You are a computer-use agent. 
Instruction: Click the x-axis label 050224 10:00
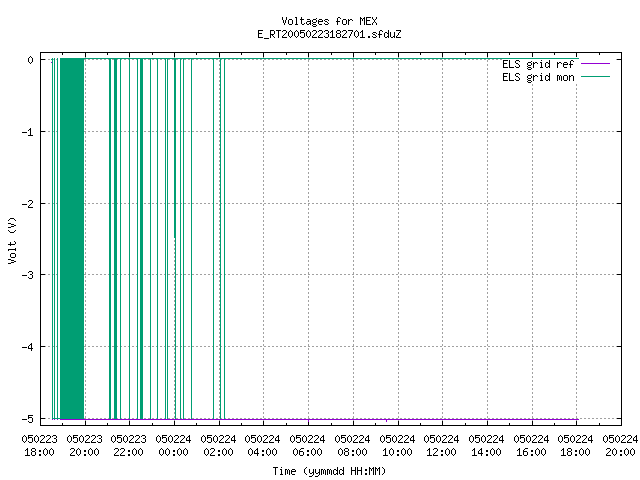pos(397,446)
